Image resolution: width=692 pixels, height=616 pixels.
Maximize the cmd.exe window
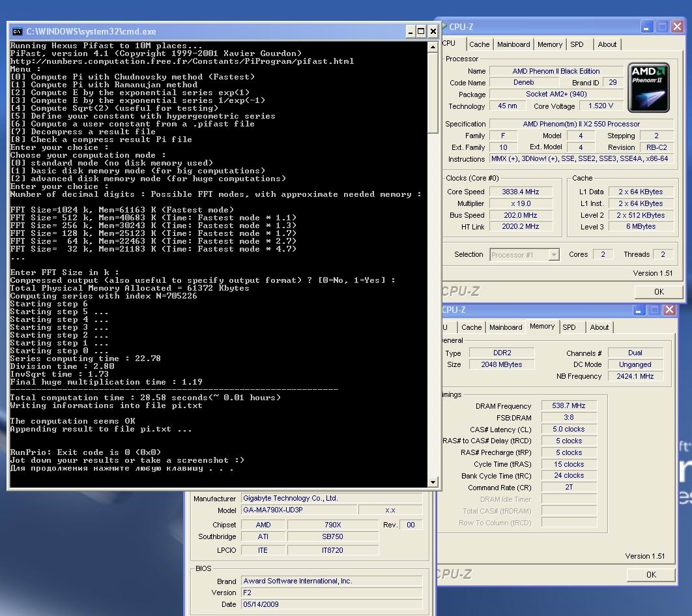tap(421, 31)
